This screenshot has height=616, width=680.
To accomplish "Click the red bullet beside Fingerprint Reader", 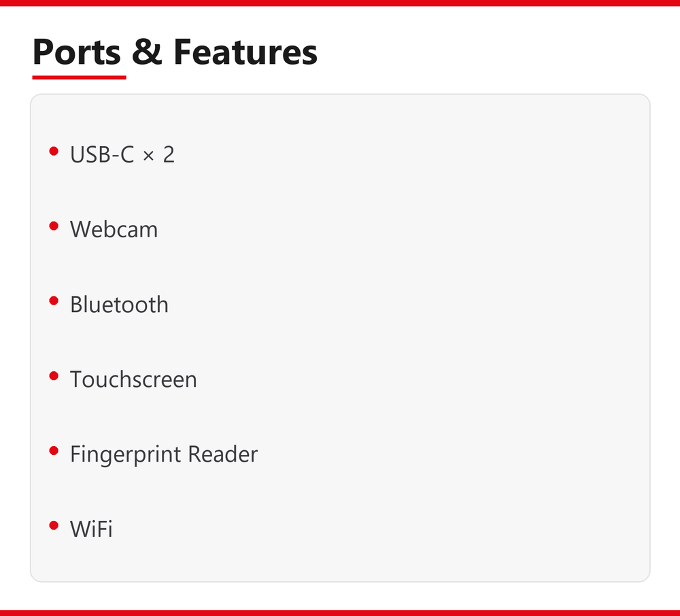I will coord(54,451).
